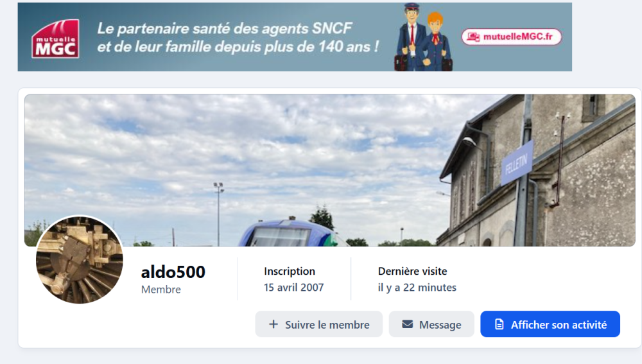Click the il y a 22 minutes timestamp
Image resolution: width=642 pixels, height=364 pixels.
point(417,288)
